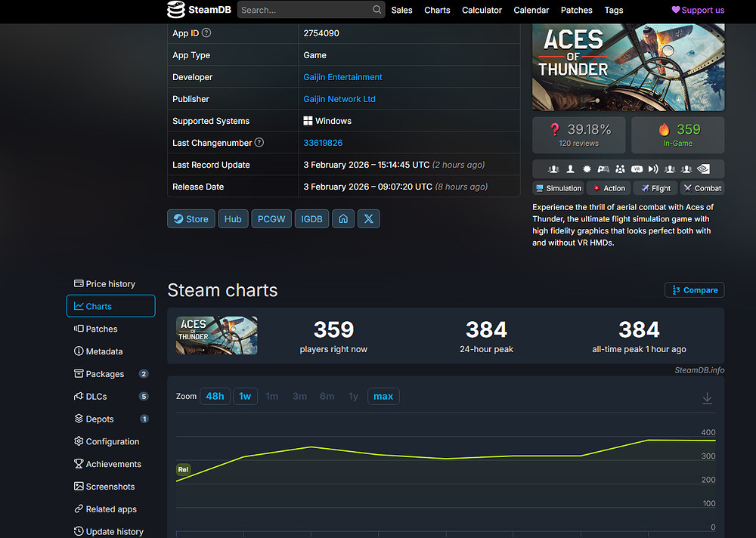The image size is (756, 538).
Task: Open the Sales menu in the navbar
Action: [401, 10]
